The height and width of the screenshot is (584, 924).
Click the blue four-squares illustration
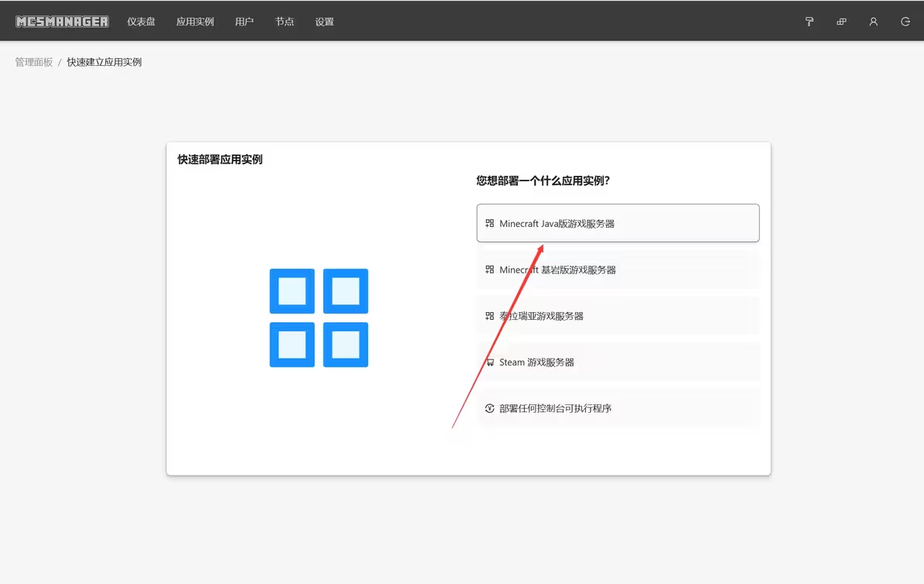pyautogui.click(x=319, y=318)
